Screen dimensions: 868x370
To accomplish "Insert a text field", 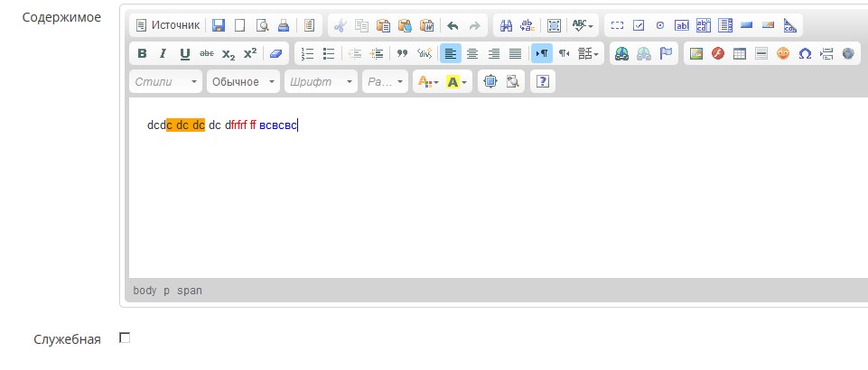I will (x=681, y=25).
